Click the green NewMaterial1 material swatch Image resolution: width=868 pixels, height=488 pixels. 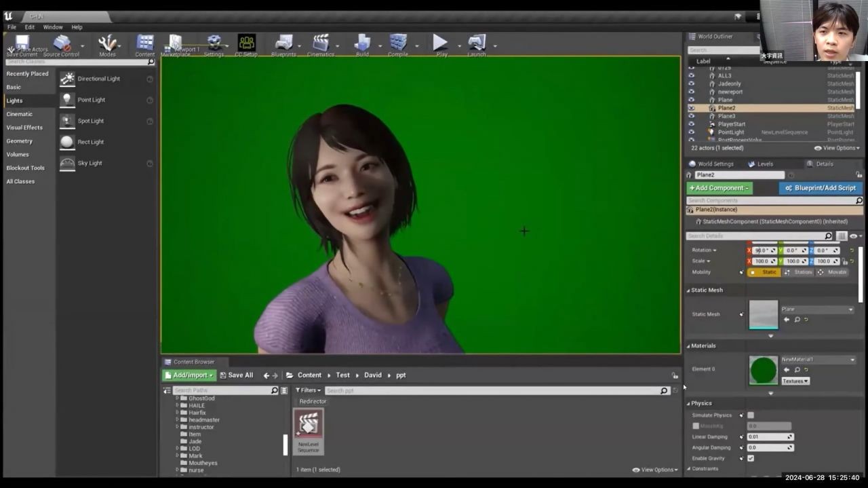[x=763, y=370]
